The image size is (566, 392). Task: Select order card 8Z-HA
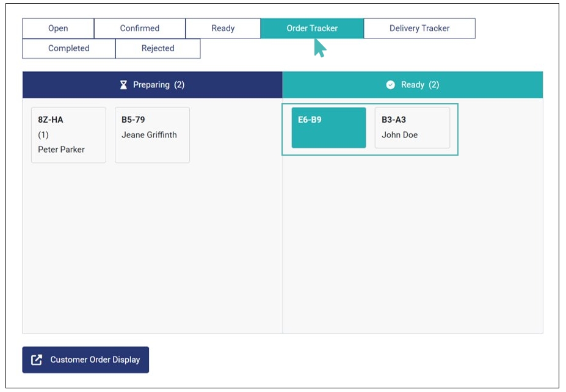click(x=68, y=135)
